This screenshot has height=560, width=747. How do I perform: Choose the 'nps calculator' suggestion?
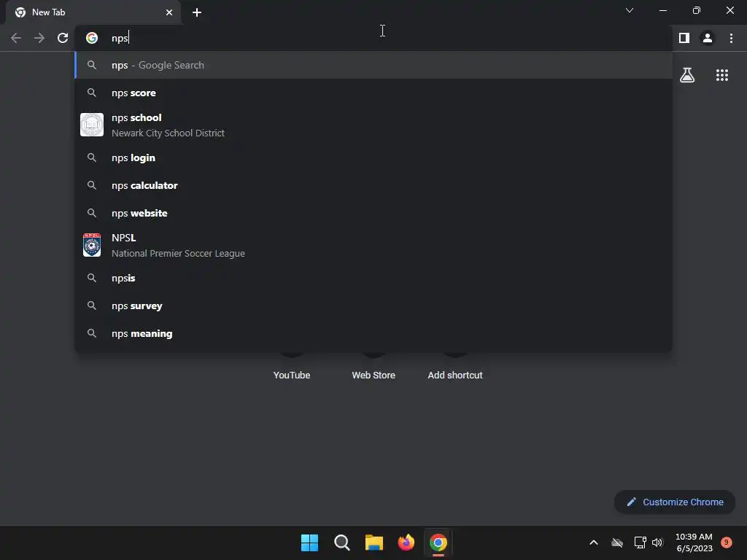[373, 185]
